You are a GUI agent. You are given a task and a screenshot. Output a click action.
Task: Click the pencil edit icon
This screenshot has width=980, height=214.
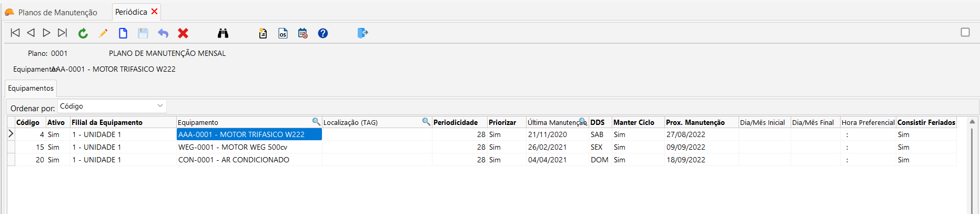(103, 33)
